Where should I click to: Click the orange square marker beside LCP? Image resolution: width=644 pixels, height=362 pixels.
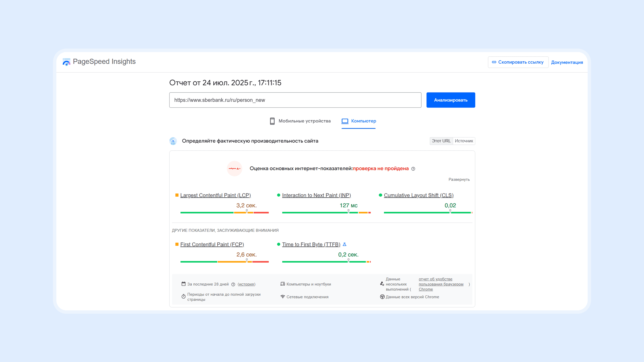click(177, 195)
